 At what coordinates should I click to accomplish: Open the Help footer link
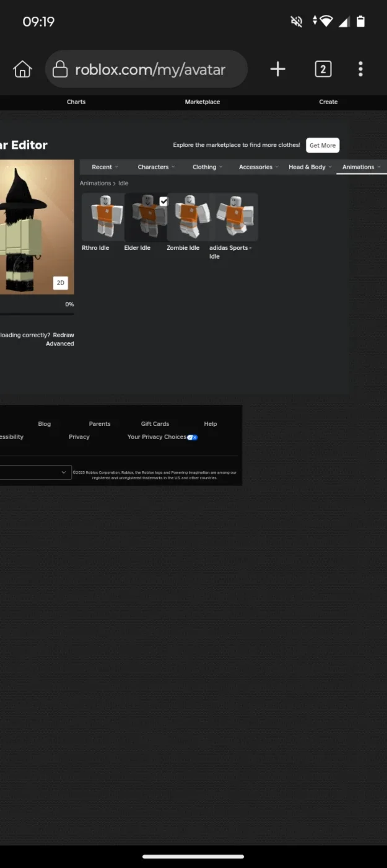click(211, 424)
